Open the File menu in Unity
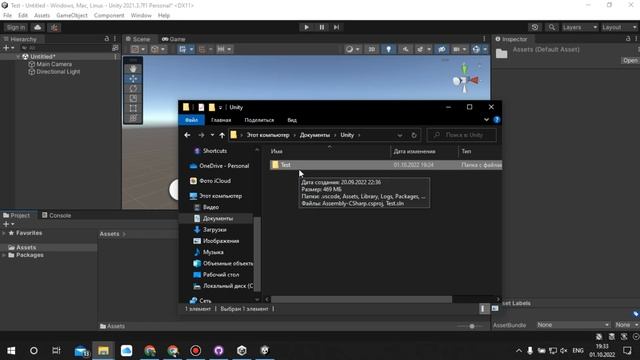 click(x=7, y=16)
